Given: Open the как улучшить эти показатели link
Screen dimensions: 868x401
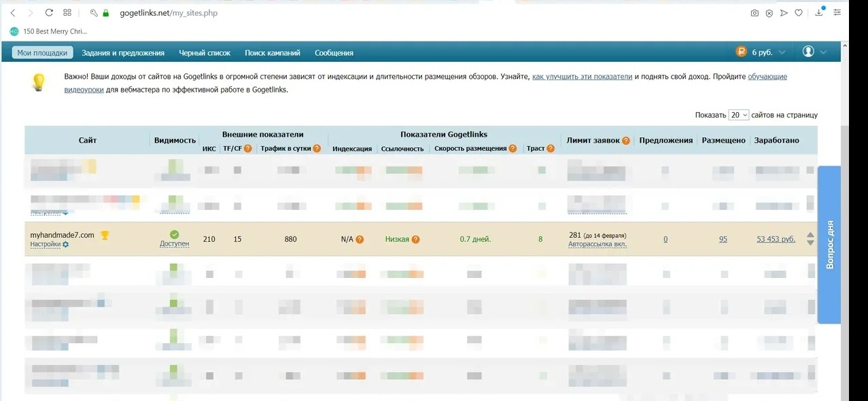Looking at the screenshot, I should point(582,77).
